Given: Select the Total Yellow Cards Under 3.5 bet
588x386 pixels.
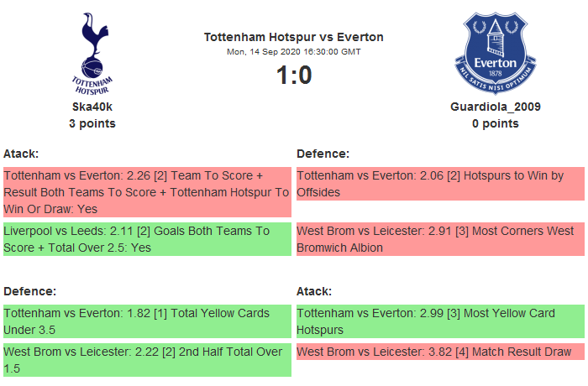Looking at the screenshot, I should pyautogui.click(x=146, y=321).
